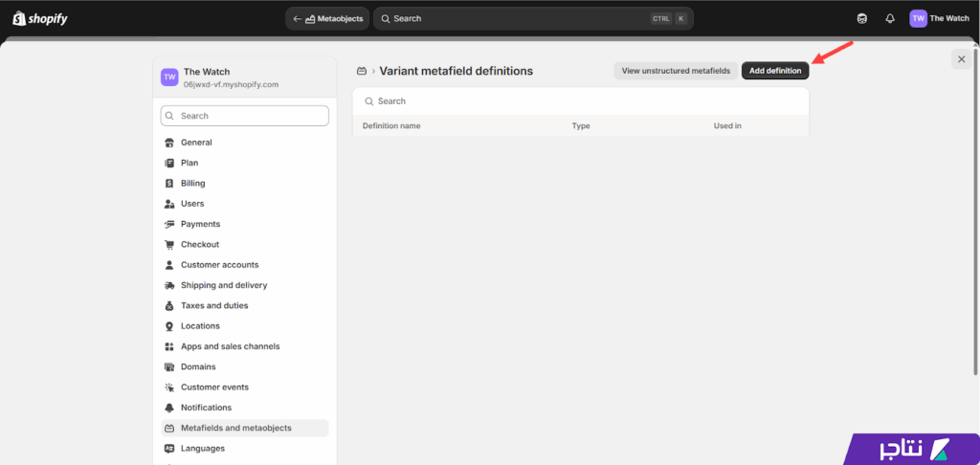Go back to Metaobjects
This screenshot has width=980, height=465.
327,18
